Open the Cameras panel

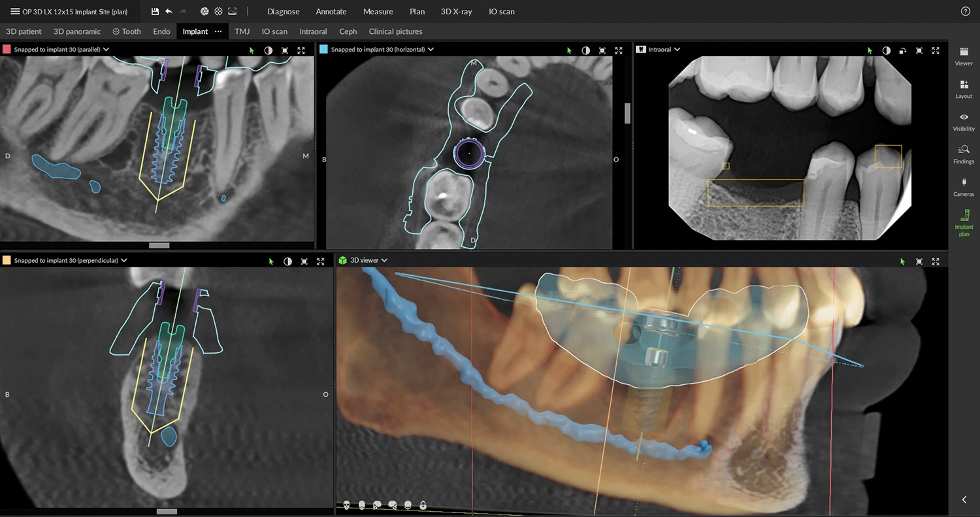point(964,188)
